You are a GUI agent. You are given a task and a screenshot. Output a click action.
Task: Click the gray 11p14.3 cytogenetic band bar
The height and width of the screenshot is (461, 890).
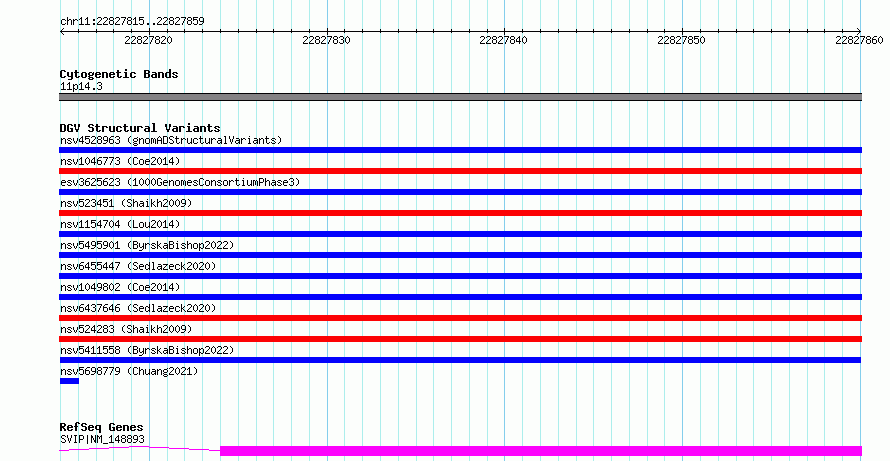pos(460,97)
